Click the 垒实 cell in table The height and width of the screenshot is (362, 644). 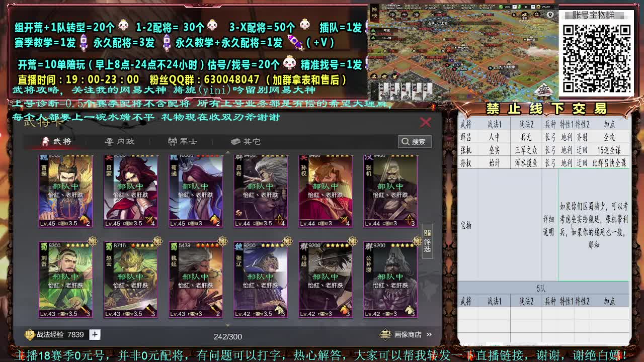494,150
